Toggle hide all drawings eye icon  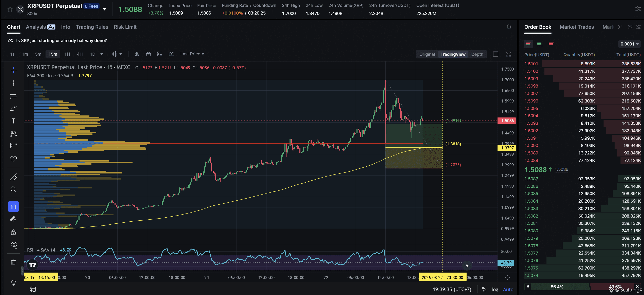click(14, 245)
